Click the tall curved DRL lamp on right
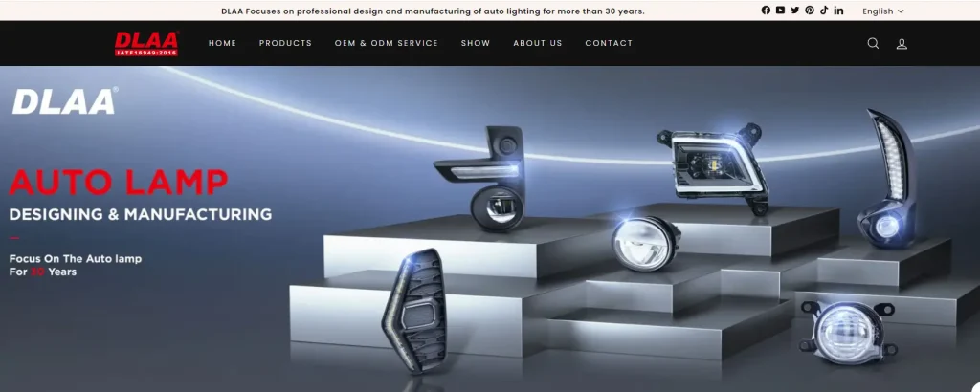The height and width of the screenshot is (392, 980). click(x=888, y=179)
